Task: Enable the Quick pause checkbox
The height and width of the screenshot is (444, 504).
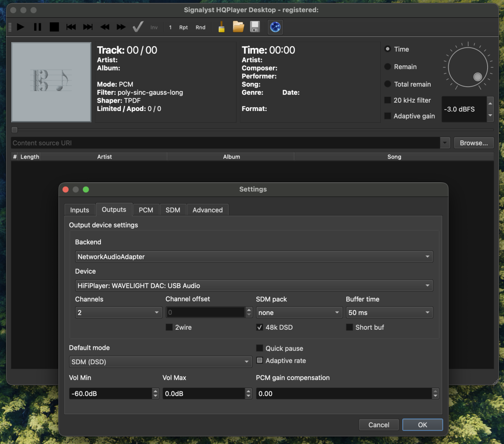Action: coord(259,348)
